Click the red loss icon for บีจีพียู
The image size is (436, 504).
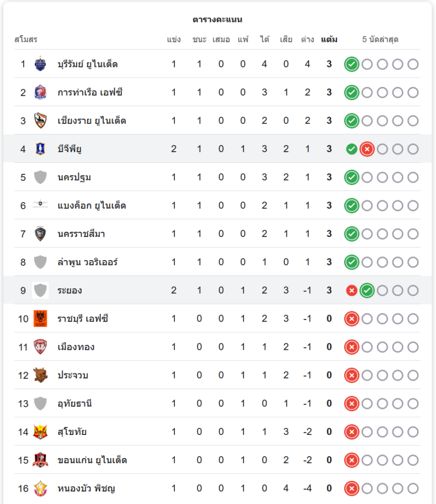(x=367, y=149)
